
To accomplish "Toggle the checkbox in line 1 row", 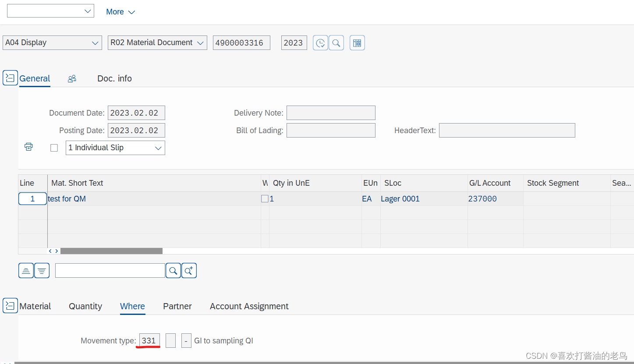I will tap(265, 199).
